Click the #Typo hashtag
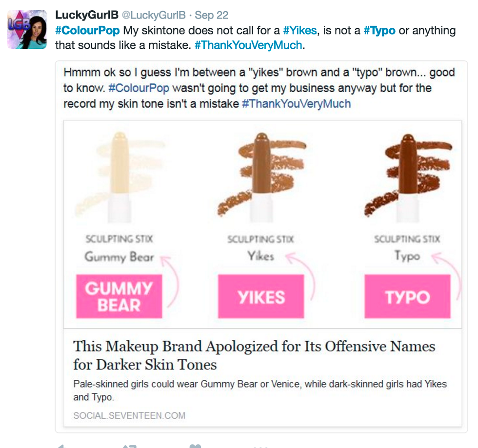 coord(379,31)
